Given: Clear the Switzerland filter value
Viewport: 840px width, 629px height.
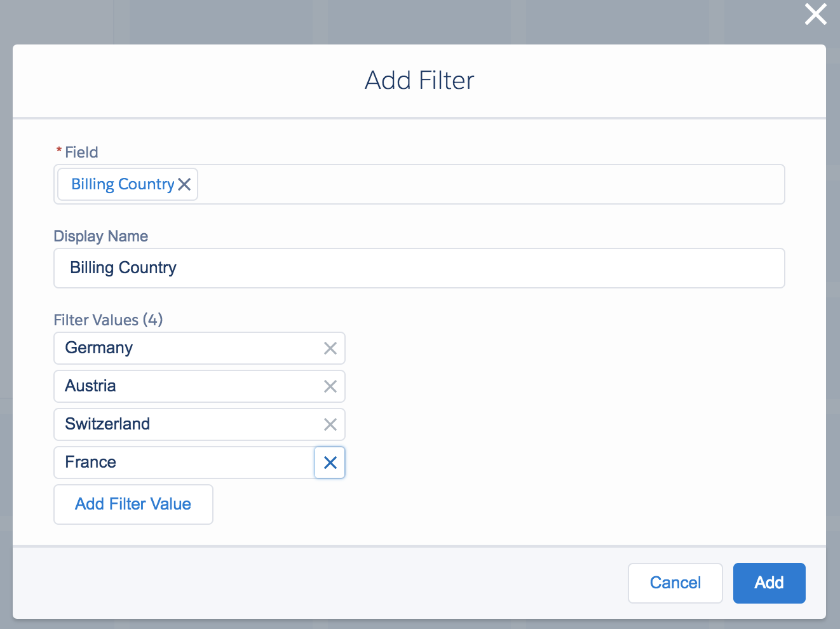Looking at the screenshot, I should click(330, 424).
